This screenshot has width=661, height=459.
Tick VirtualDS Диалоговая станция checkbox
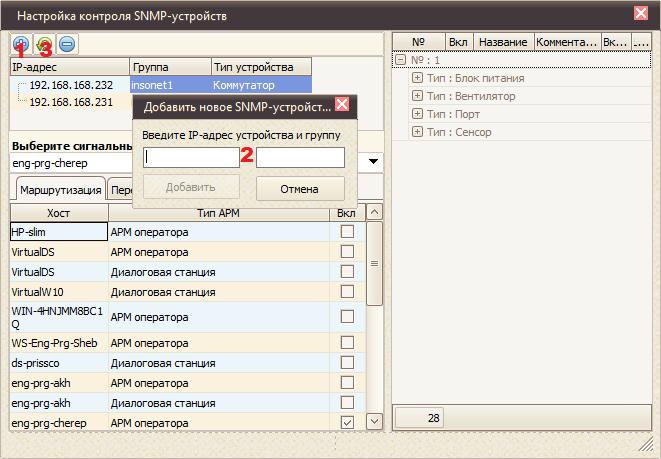click(x=347, y=271)
